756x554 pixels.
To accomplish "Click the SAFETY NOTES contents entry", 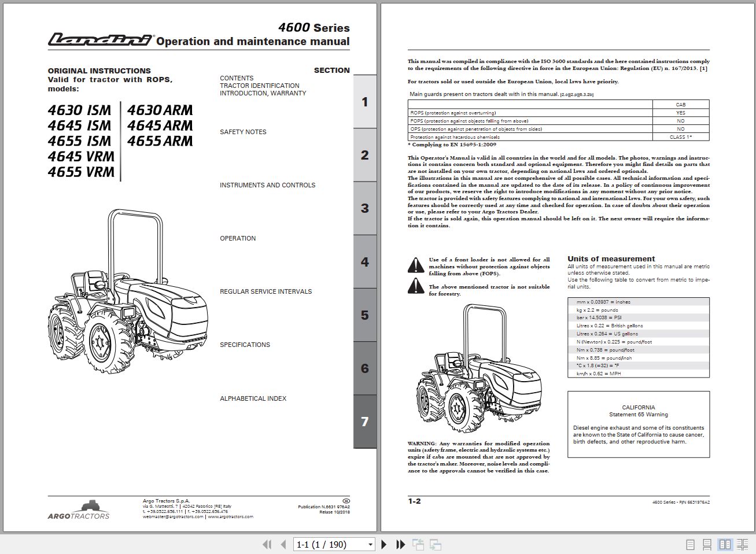I will point(243,132).
